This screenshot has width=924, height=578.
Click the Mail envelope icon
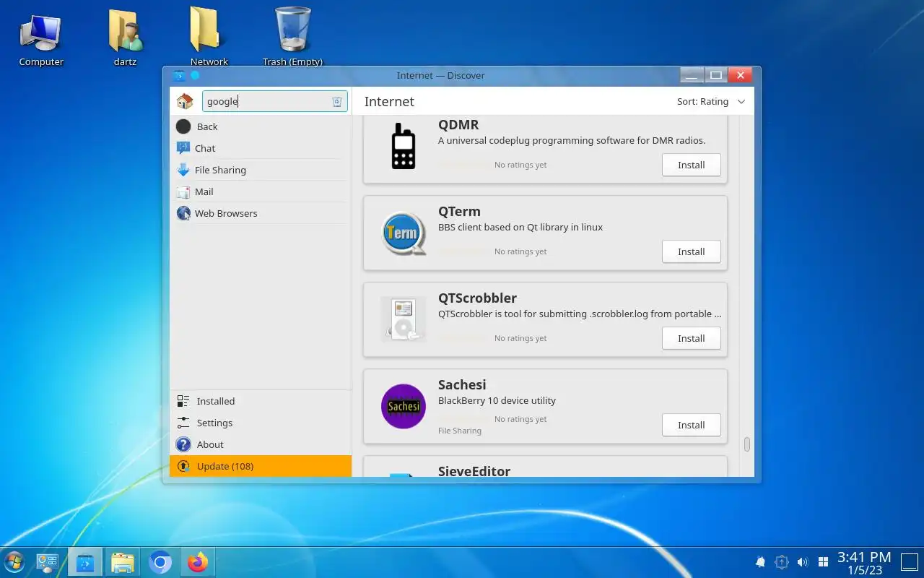click(183, 191)
